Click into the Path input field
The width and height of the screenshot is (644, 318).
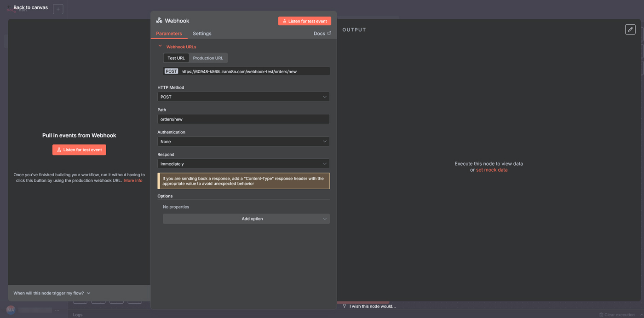tap(243, 119)
